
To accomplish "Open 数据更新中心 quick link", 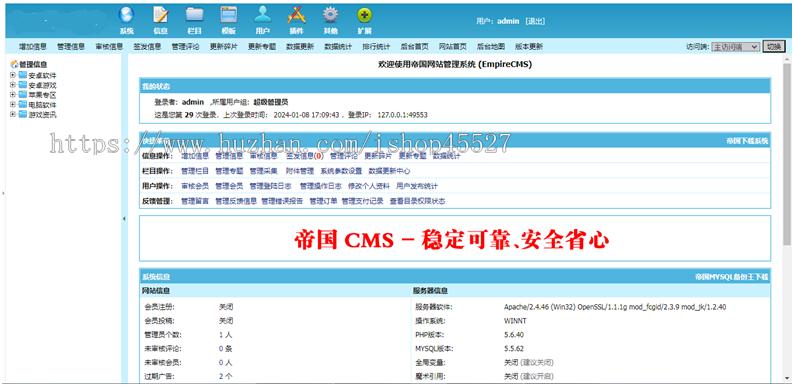I will [389, 171].
